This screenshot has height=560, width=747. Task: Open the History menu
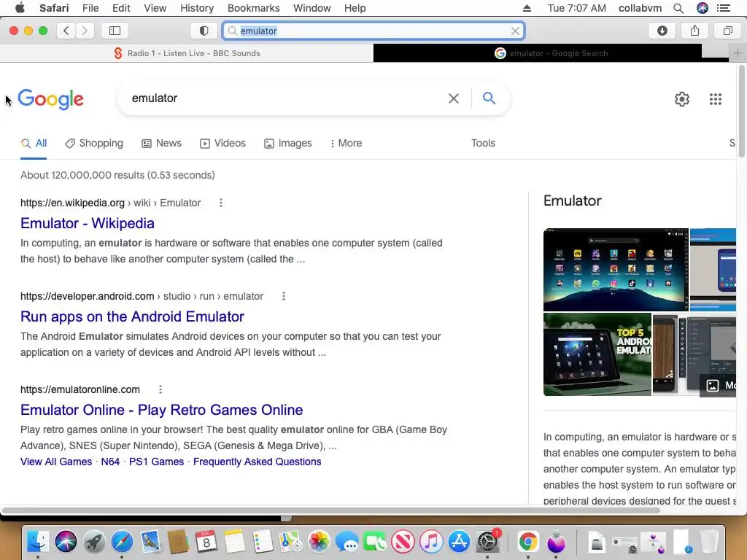[197, 8]
